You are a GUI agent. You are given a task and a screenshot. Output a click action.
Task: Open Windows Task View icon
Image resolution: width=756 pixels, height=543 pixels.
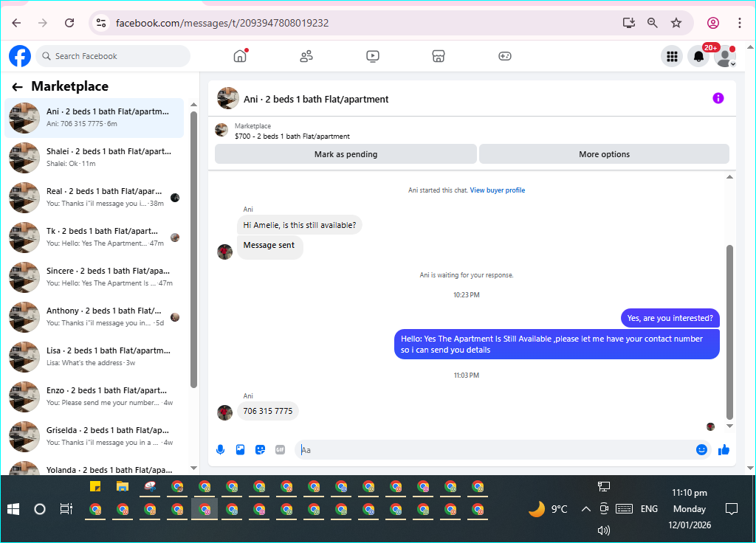[x=66, y=509]
